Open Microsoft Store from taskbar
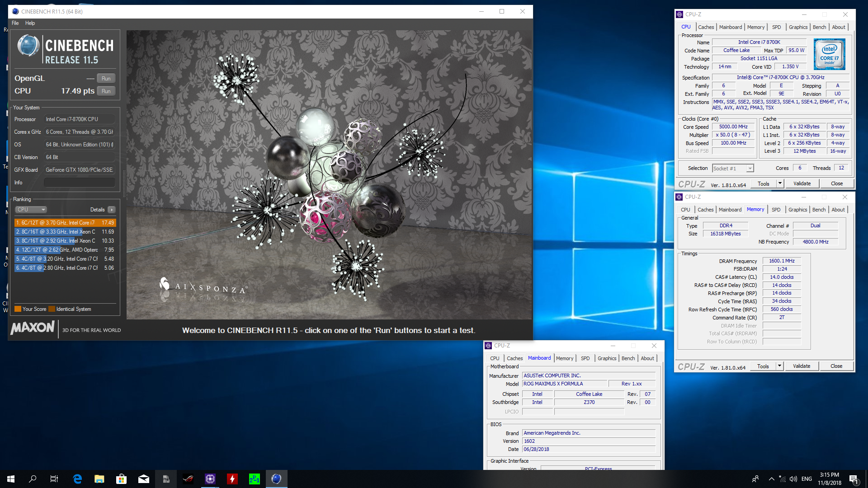Screen dimensions: 868x488 pos(121,479)
